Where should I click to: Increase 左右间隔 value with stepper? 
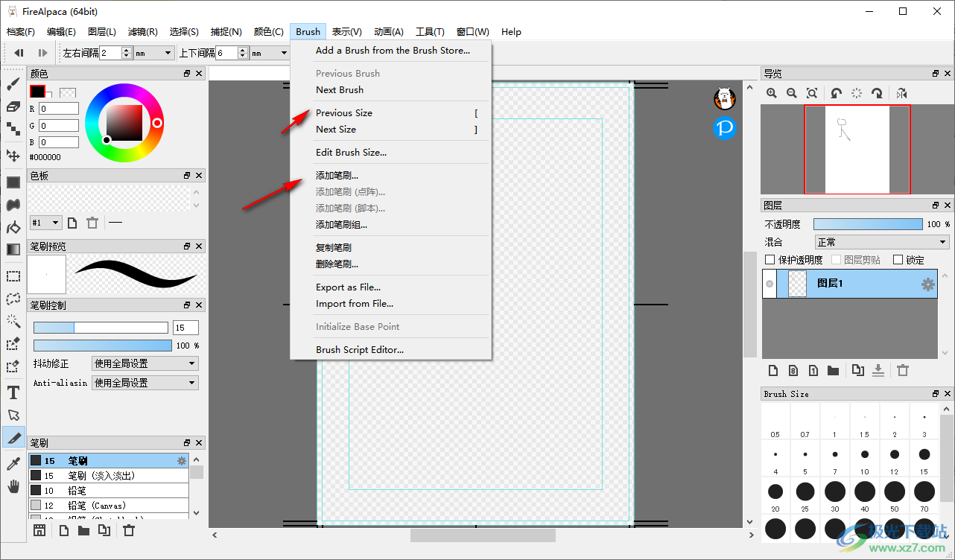tap(127, 50)
